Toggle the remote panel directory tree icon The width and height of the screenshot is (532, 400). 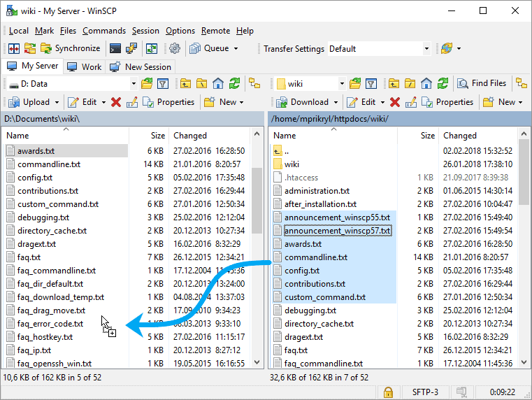[x=521, y=83]
